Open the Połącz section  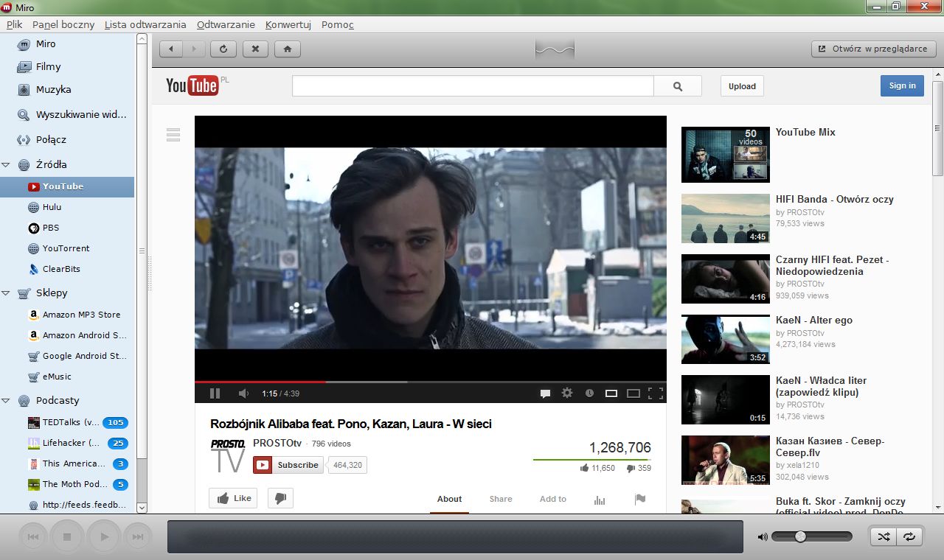tap(67, 140)
